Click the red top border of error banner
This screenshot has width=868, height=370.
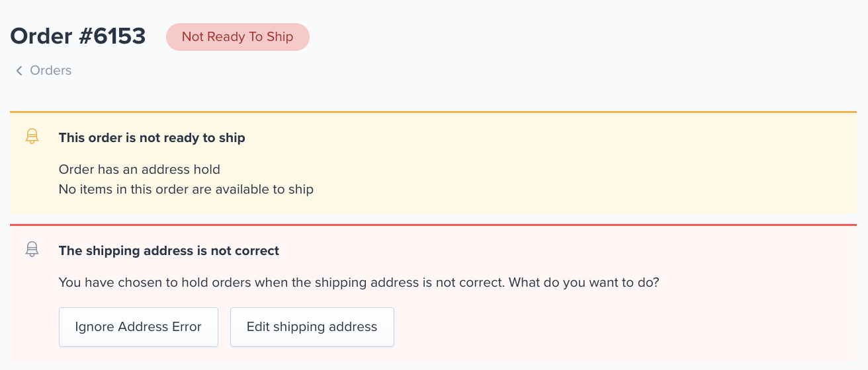(x=433, y=225)
